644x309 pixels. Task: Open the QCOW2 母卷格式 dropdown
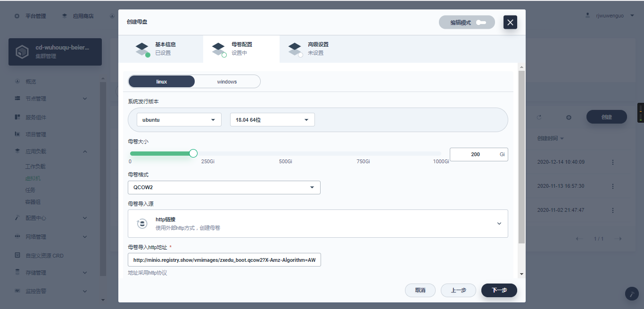tap(224, 187)
